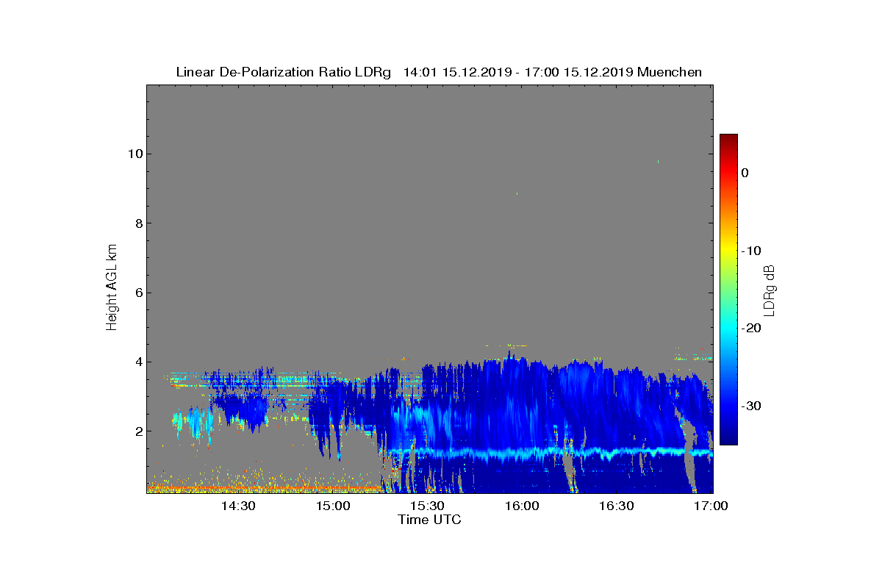Screen dimensions: 882x588
Task: Click the height tick label 4
Action: (137, 362)
